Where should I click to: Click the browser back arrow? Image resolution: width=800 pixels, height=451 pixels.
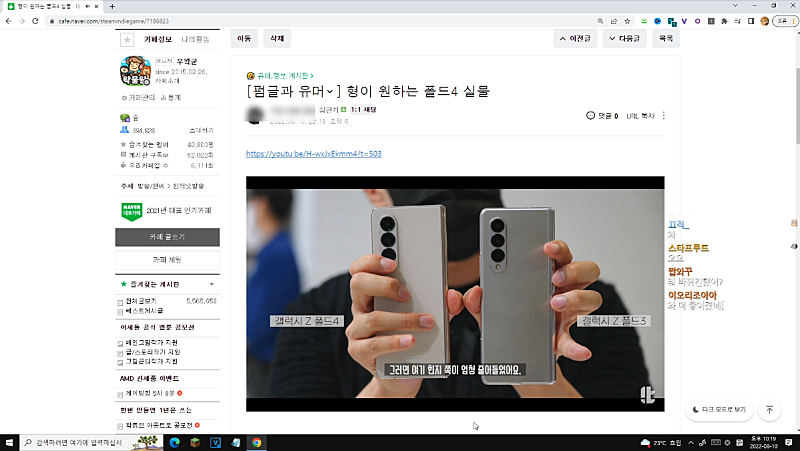(8, 21)
